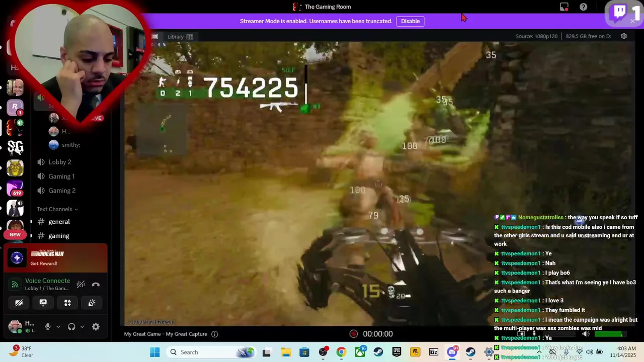Collapse the Text Channels category

pyautogui.click(x=57, y=209)
